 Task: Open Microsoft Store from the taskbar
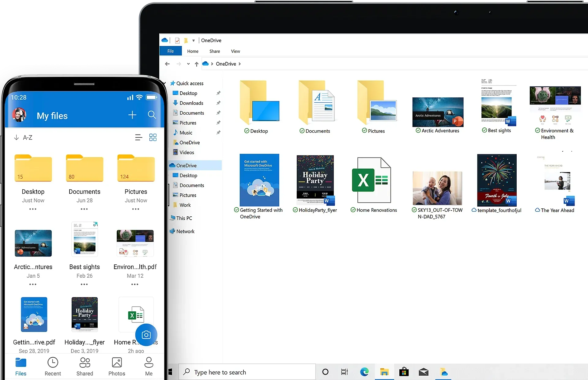pyautogui.click(x=404, y=372)
